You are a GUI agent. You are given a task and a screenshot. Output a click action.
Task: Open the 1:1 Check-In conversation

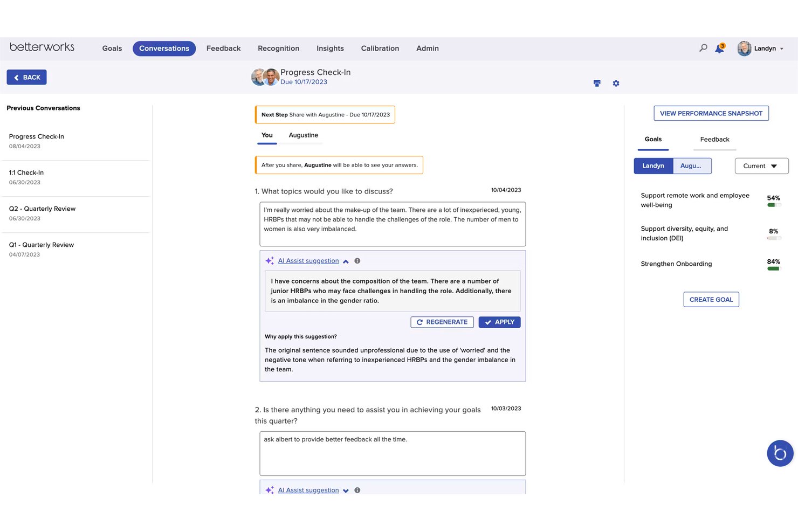75,178
